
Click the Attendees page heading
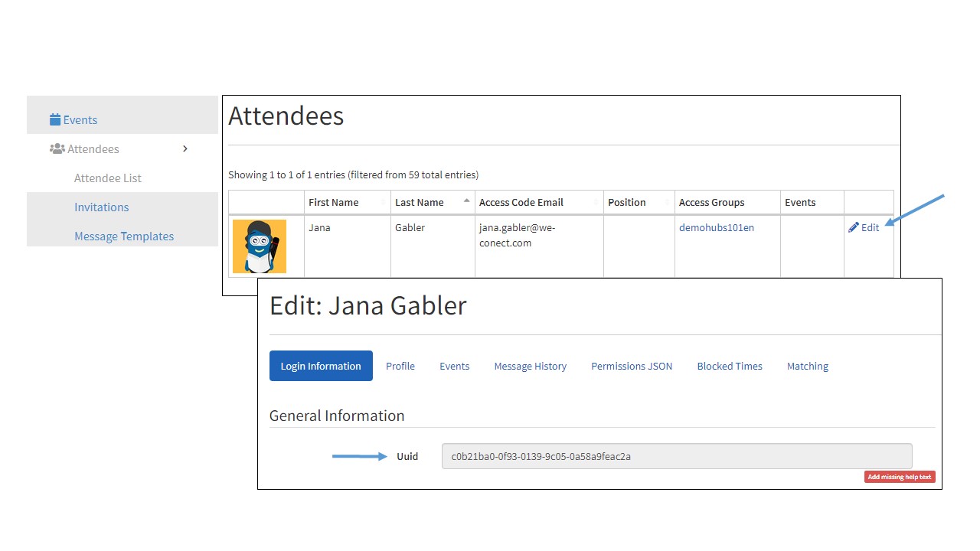(286, 116)
